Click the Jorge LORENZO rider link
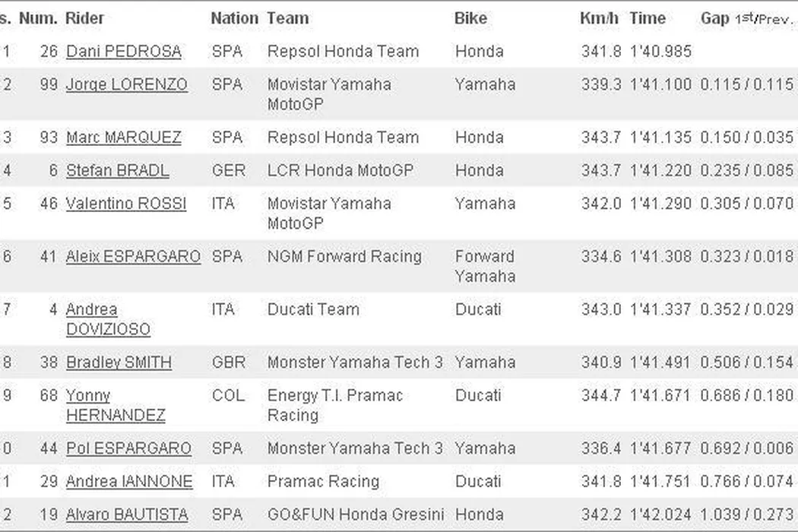Screen dimensions: 798x532 [126, 84]
